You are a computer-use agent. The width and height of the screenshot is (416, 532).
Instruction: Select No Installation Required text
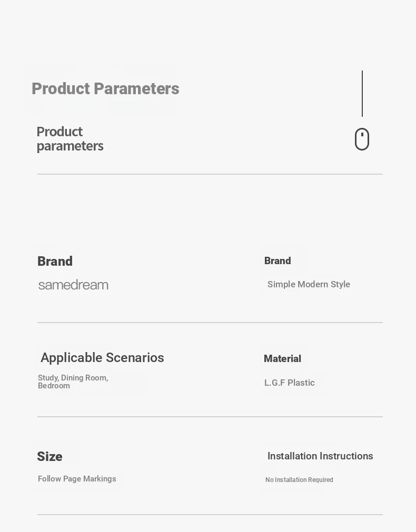click(x=299, y=480)
